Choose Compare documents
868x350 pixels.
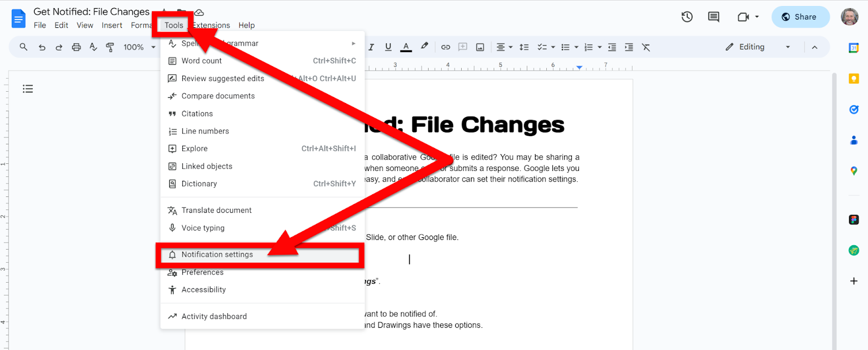tap(263, 96)
